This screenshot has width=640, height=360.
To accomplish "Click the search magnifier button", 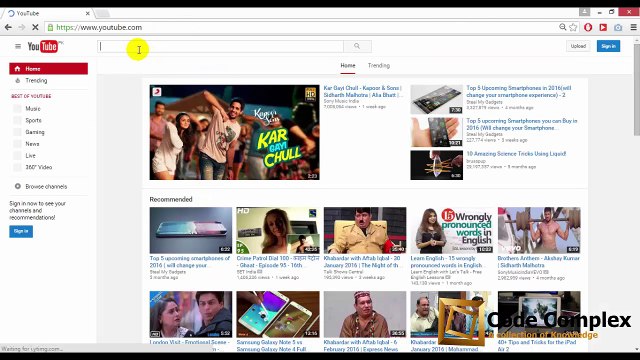I will [x=357, y=46].
